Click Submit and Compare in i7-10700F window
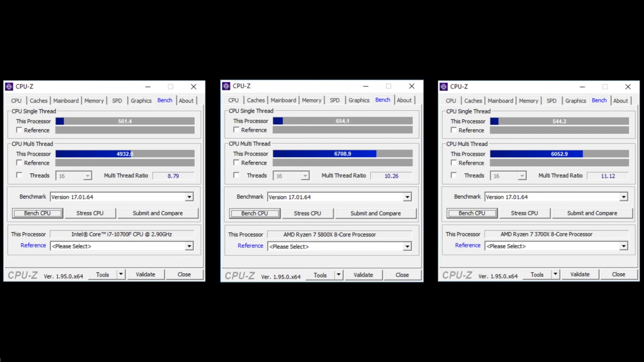The width and height of the screenshot is (644, 362). [158, 213]
